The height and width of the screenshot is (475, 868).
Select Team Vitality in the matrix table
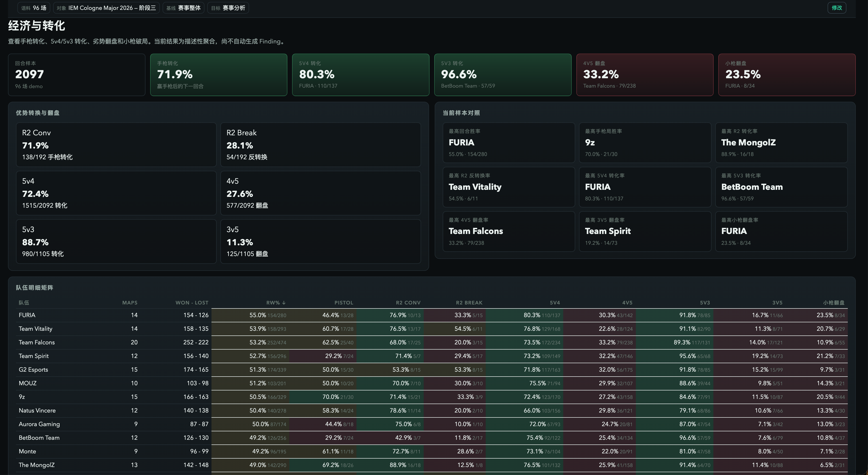tap(35, 329)
